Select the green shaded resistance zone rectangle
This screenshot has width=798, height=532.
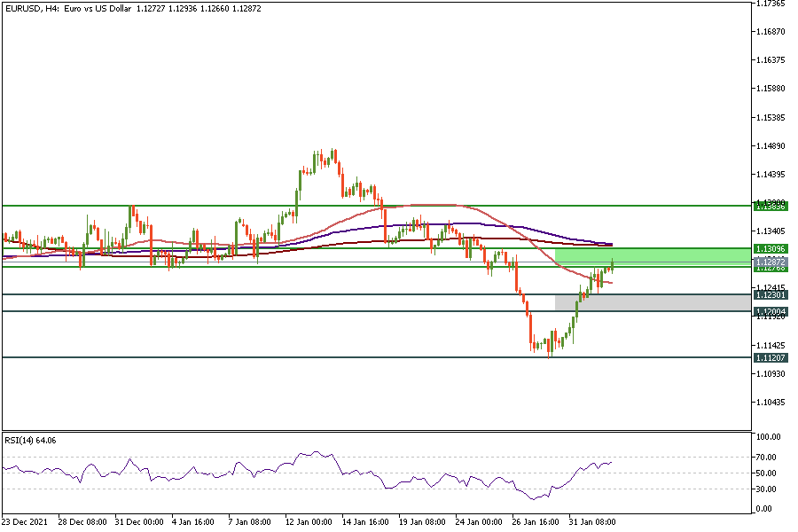pyautogui.click(x=652, y=257)
